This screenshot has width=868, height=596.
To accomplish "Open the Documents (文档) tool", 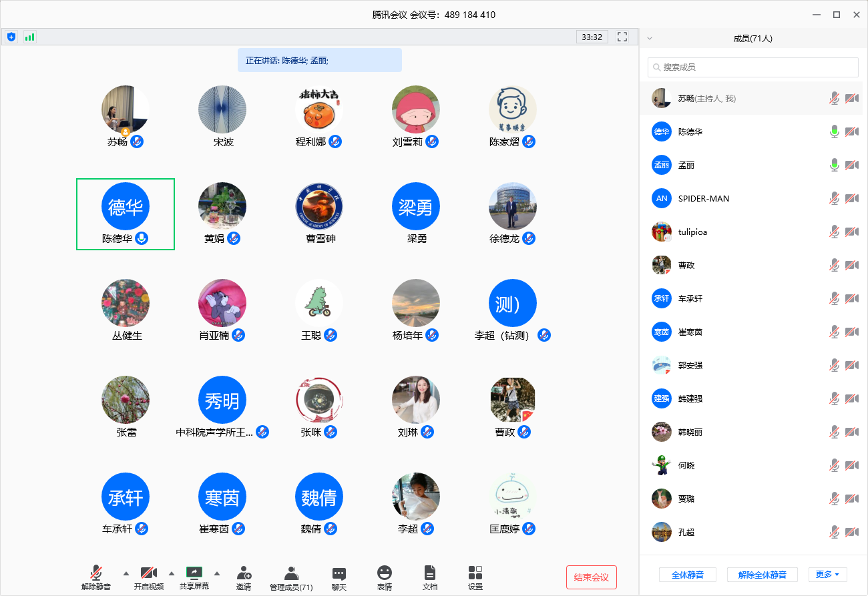I will point(430,573).
